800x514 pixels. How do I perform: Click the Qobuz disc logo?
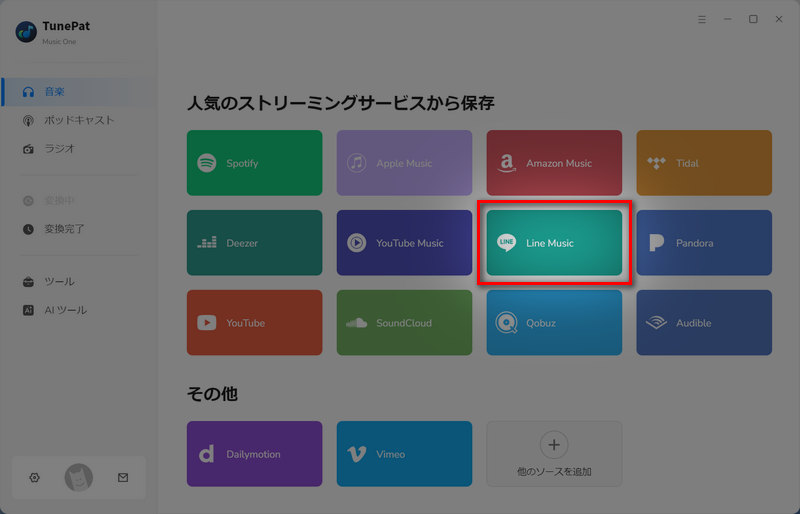click(506, 323)
